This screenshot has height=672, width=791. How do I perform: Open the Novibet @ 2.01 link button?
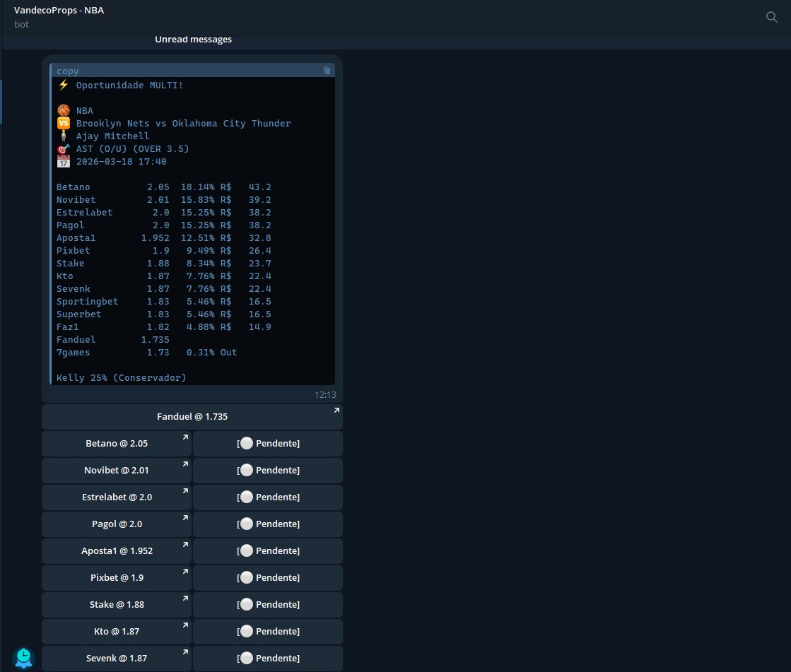pos(117,470)
